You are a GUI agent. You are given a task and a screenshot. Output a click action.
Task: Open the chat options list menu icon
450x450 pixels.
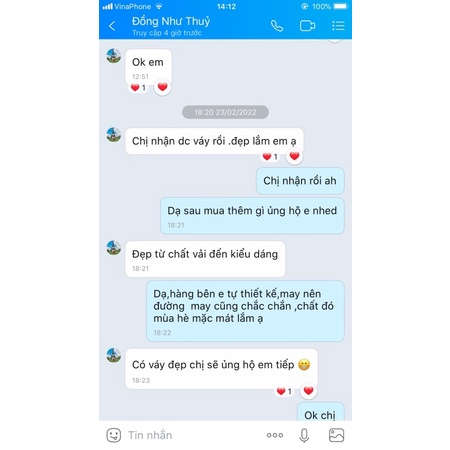[x=338, y=26]
